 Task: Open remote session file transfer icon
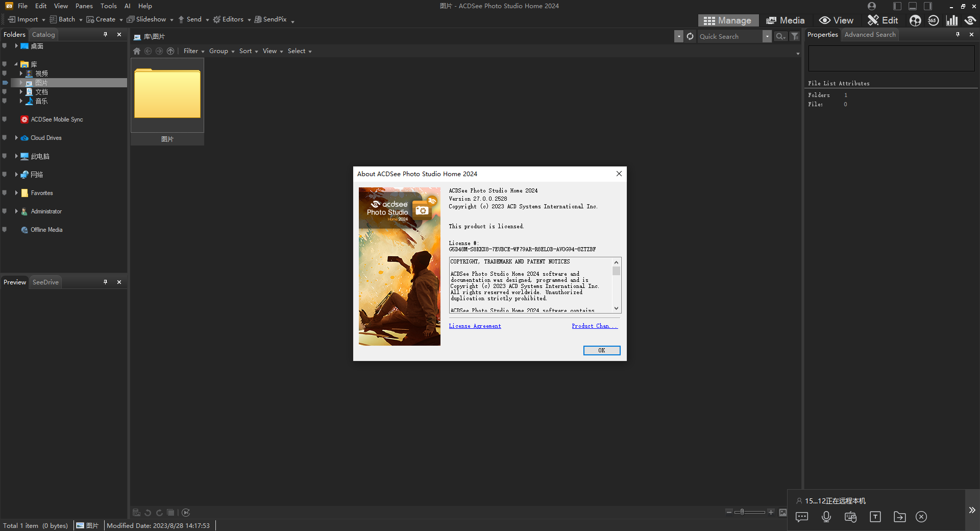900,517
